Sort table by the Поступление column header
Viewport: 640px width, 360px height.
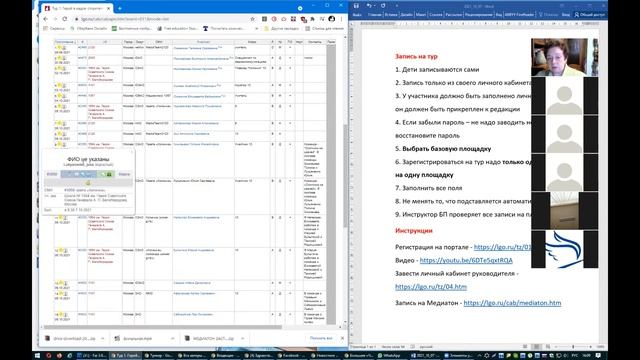coord(65,42)
